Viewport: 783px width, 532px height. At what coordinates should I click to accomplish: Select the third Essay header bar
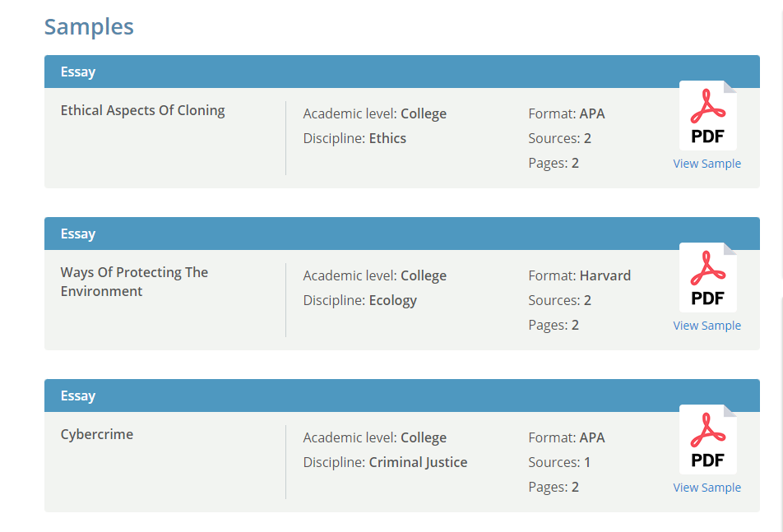tap(402, 396)
